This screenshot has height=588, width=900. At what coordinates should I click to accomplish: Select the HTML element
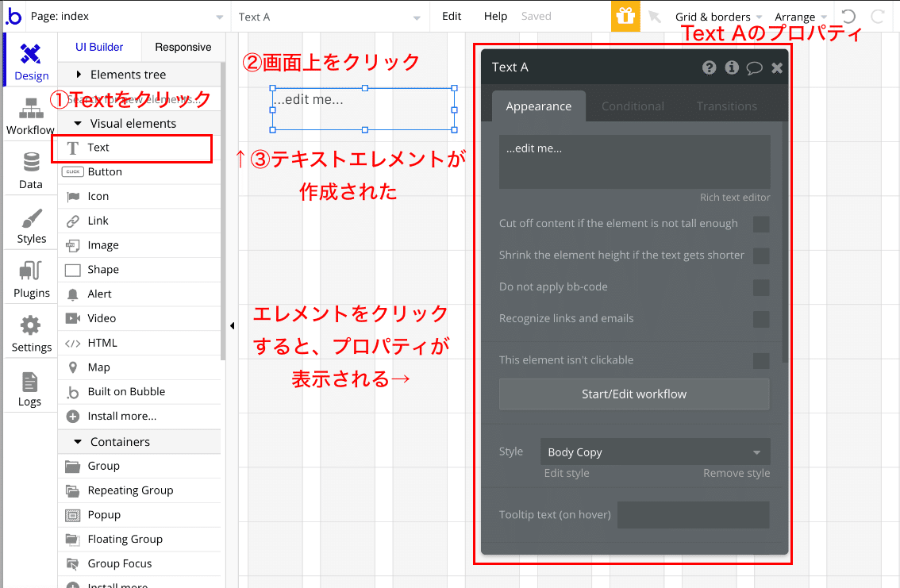pyautogui.click(x=140, y=343)
